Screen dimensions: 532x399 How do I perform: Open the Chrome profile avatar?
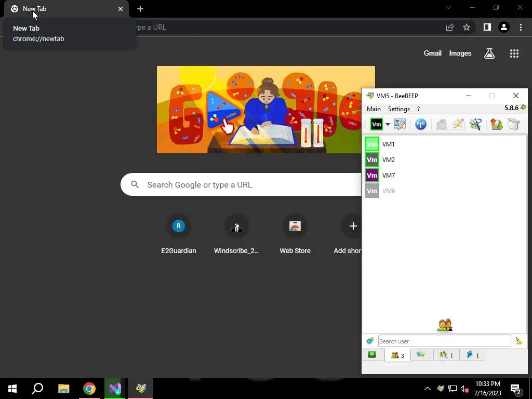point(504,27)
